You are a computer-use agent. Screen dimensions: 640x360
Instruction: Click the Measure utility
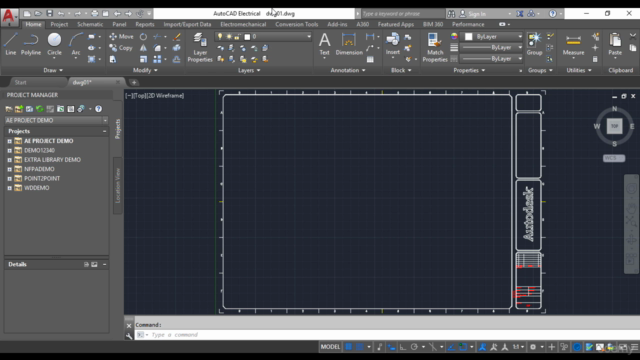coord(573,44)
